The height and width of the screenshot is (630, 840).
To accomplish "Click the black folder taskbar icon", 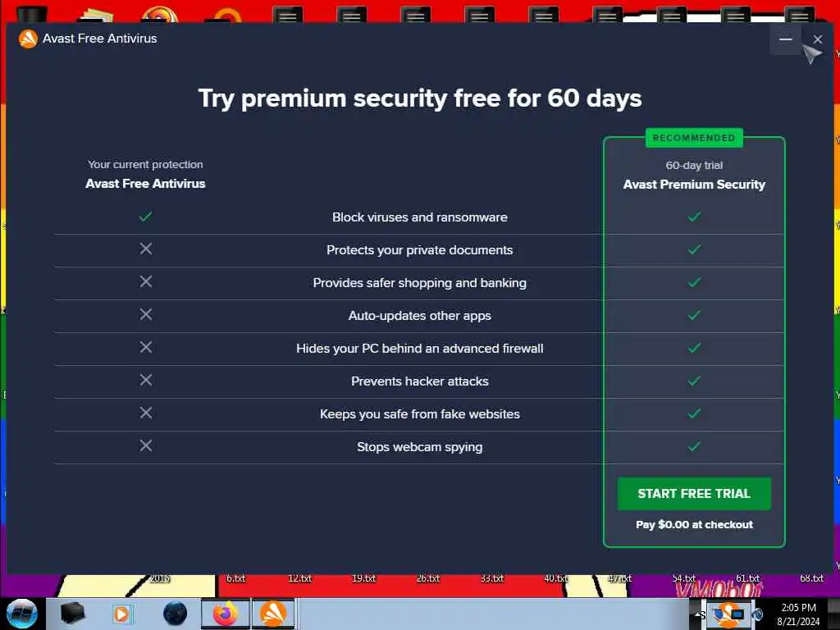I will pos(73,613).
